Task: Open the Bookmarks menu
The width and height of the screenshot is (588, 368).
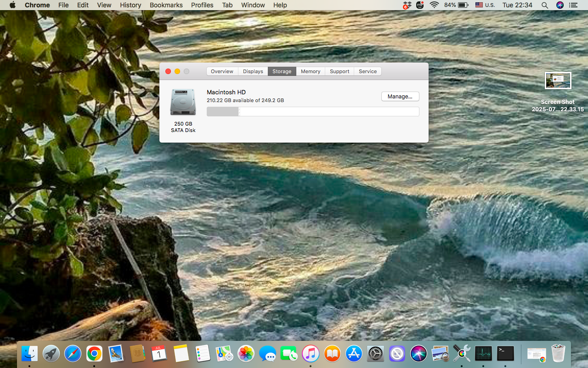Action: 166,5
